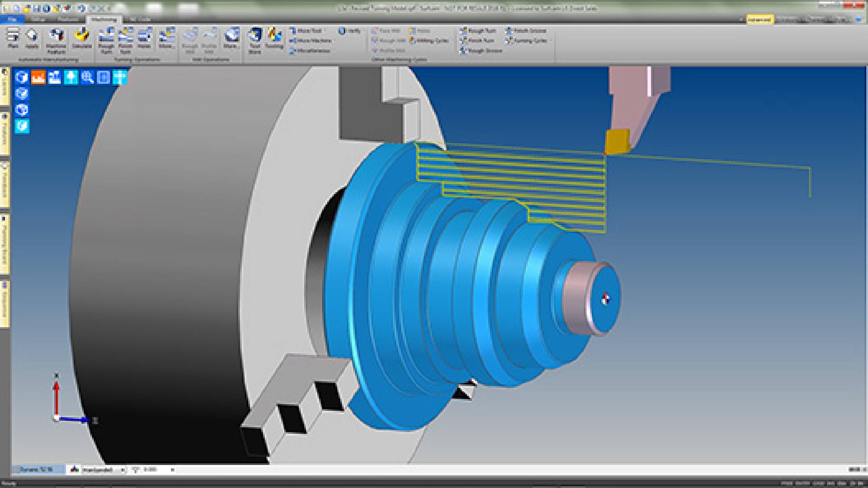The width and height of the screenshot is (868, 488).
Task: Select the Machining ribbon tab
Action: tap(104, 20)
